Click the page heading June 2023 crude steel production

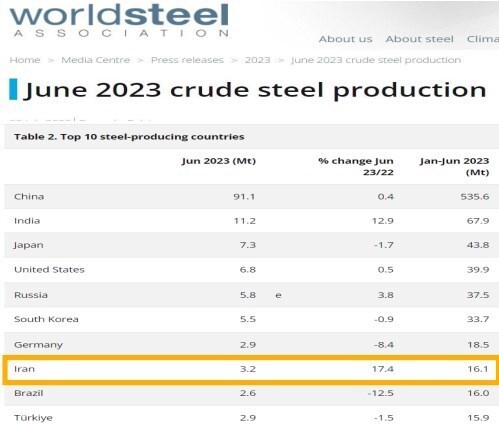click(256, 90)
